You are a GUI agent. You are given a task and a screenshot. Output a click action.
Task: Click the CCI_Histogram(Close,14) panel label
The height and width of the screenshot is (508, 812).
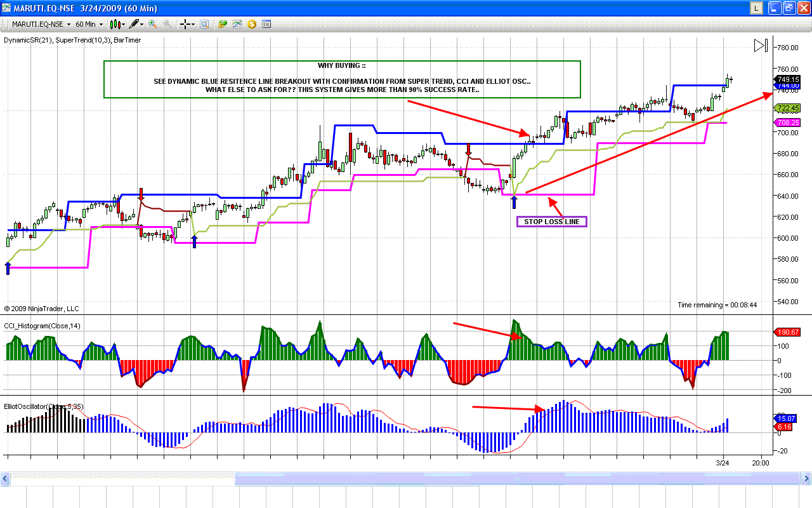point(43,326)
